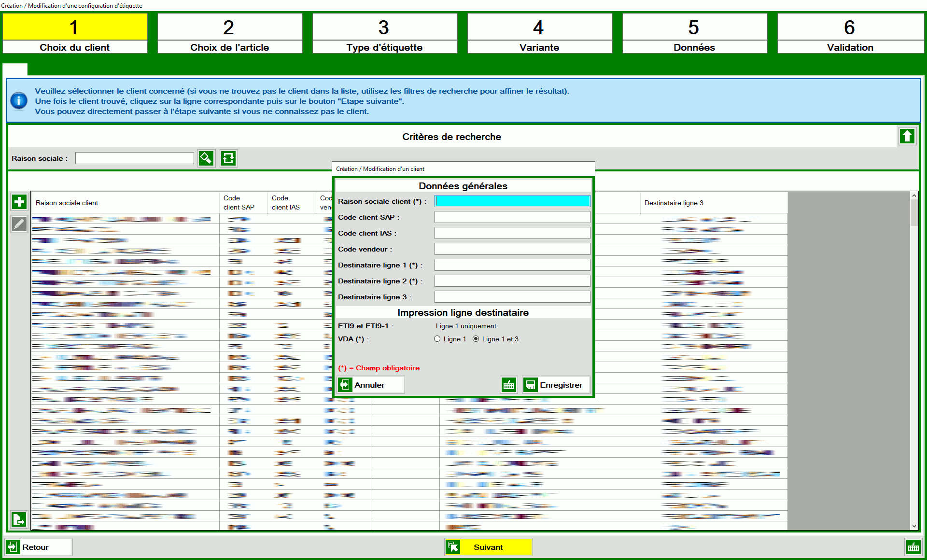Click the green reset filters icon

tap(228, 158)
